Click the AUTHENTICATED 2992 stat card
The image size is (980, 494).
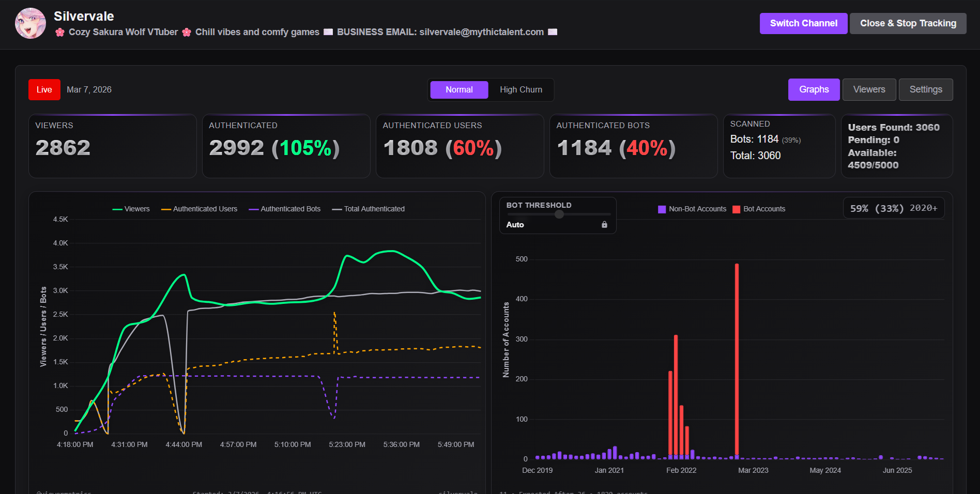pyautogui.click(x=286, y=146)
